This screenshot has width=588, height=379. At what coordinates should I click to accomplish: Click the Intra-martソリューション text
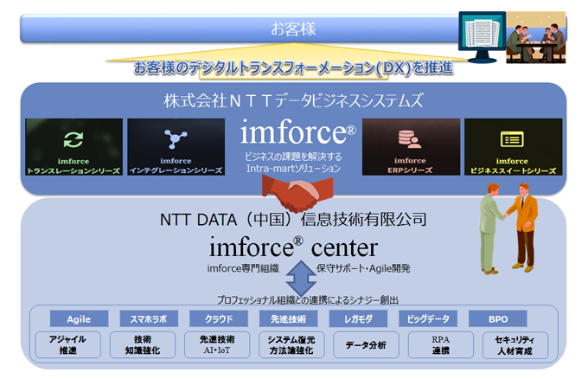(x=294, y=169)
